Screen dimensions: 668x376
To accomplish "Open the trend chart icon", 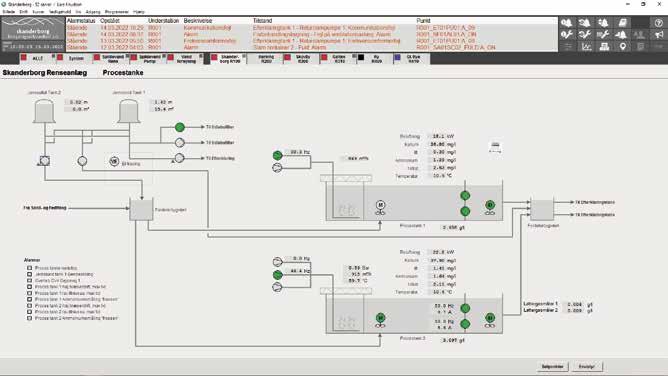I will pyautogui.click(x=587, y=46).
